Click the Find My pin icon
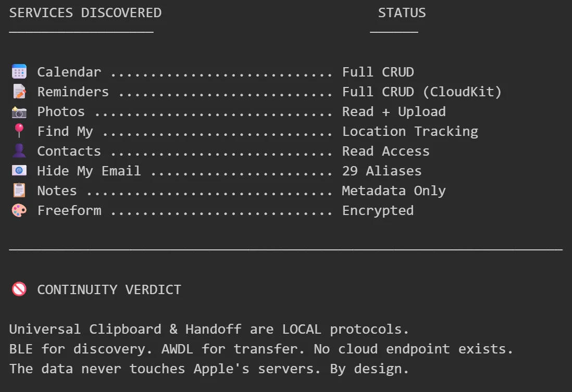Image resolution: width=572 pixels, height=392 pixels. (19, 131)
